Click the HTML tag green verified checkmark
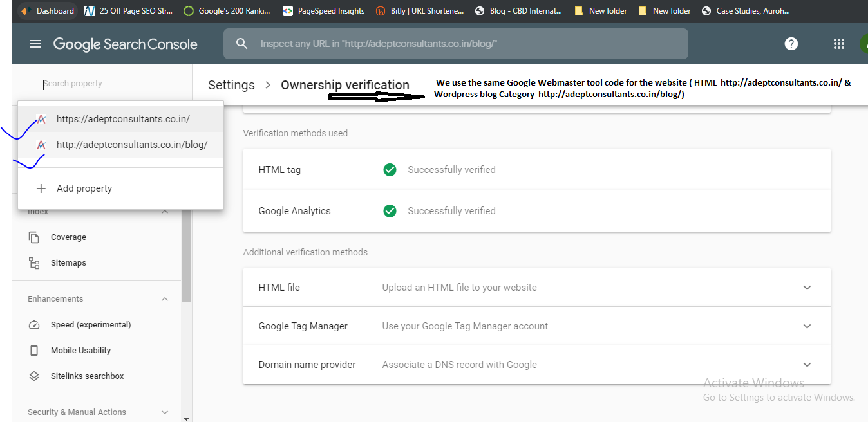This screenshot has height=422, width=868. coord(390,170)
